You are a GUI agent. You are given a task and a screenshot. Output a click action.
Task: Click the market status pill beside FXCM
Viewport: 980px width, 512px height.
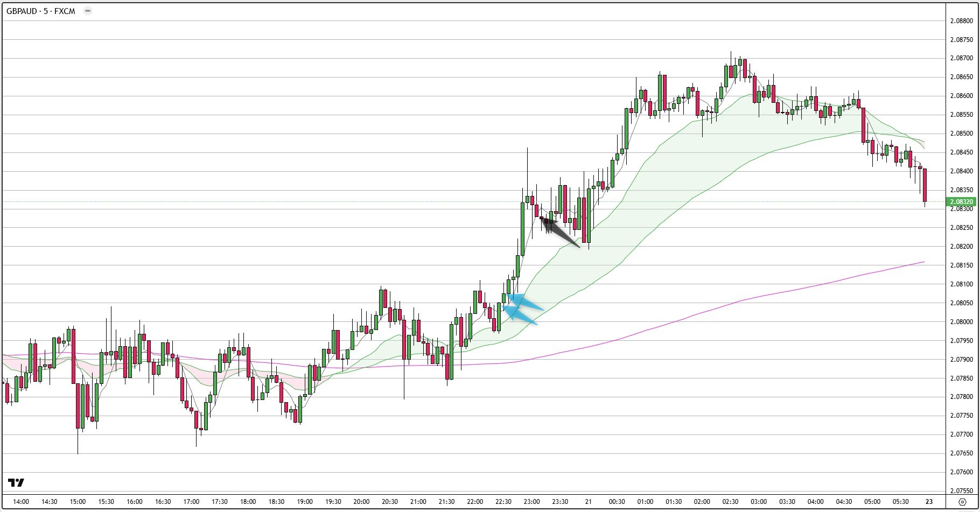point(88,11)
